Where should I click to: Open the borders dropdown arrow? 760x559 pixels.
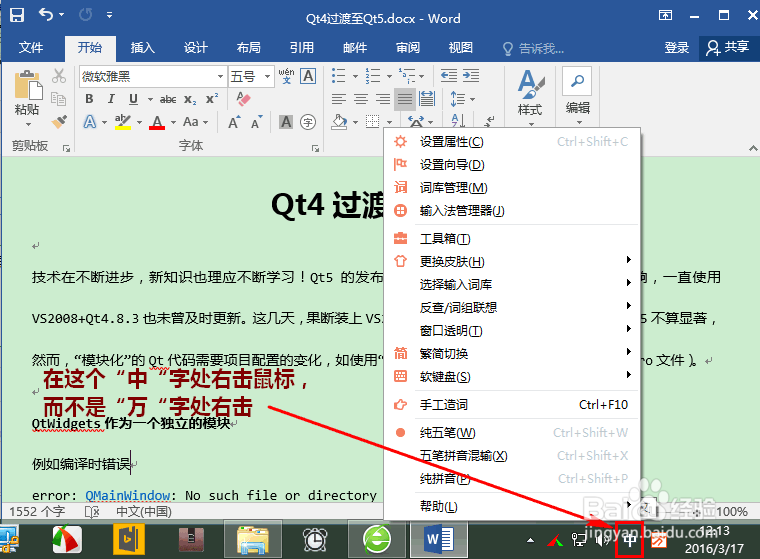[x=389, y=122]
